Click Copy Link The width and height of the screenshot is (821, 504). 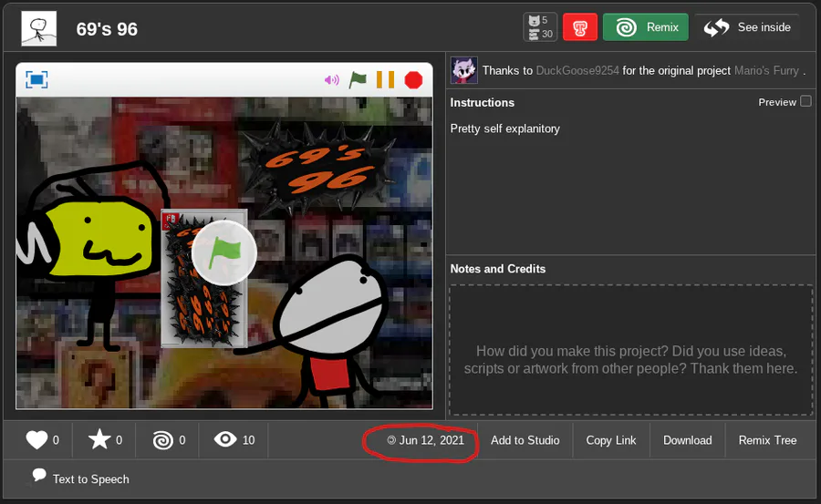[611, 440]
